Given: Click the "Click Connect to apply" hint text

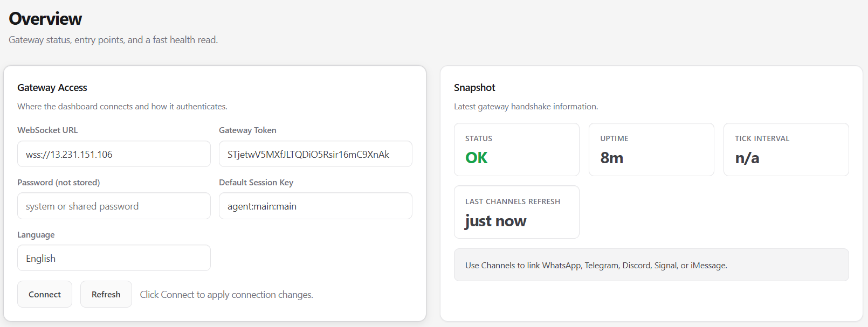Looking at the screenshot, I should 226,295.
